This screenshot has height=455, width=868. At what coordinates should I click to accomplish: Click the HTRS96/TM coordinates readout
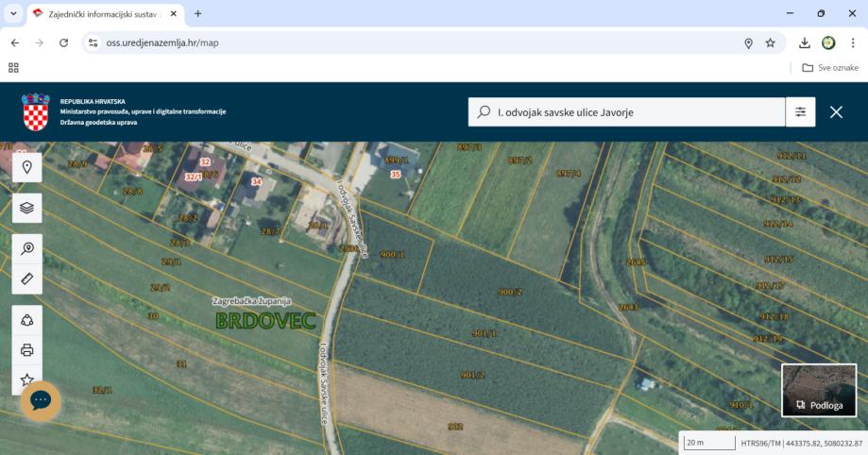click(802, 444)
